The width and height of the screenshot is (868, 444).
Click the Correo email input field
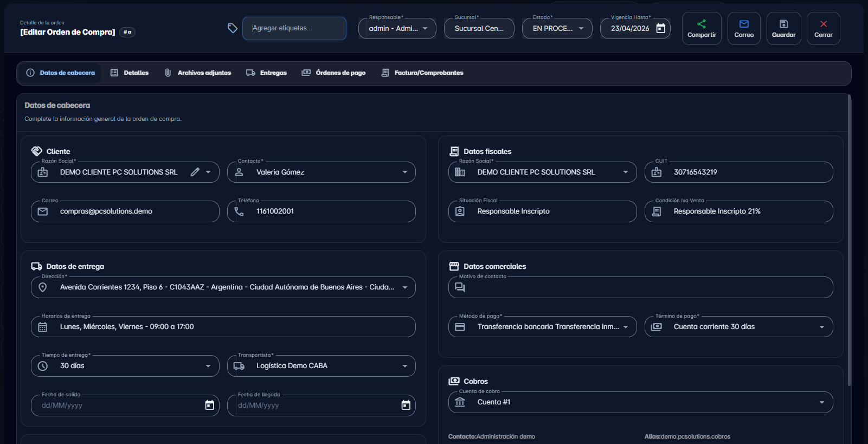125,211
